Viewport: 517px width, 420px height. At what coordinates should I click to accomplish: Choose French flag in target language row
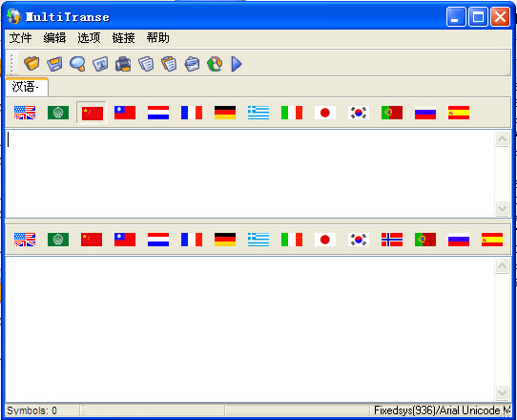[x=192, y=240]
